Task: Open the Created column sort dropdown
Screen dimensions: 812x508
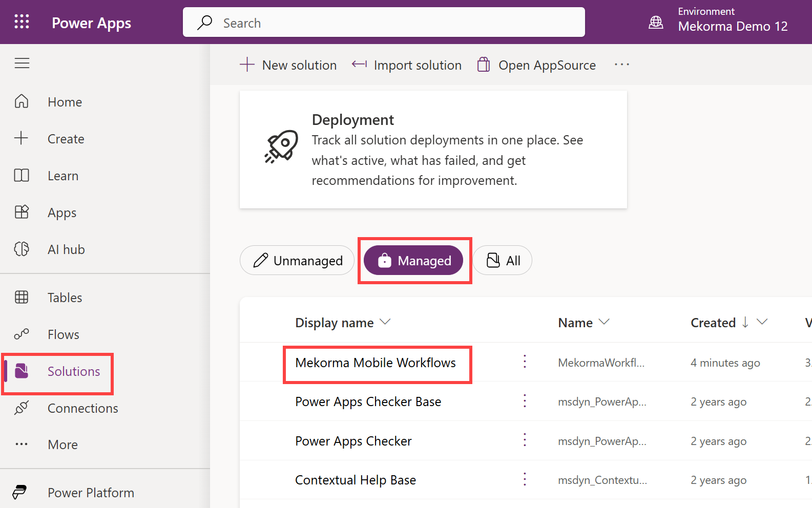Action: click(x=762, y=322)
